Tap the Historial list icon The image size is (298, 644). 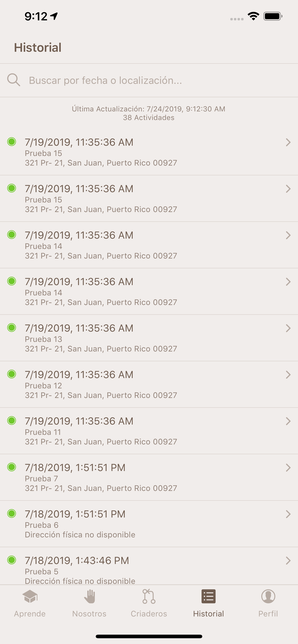(x=208, y=597)
